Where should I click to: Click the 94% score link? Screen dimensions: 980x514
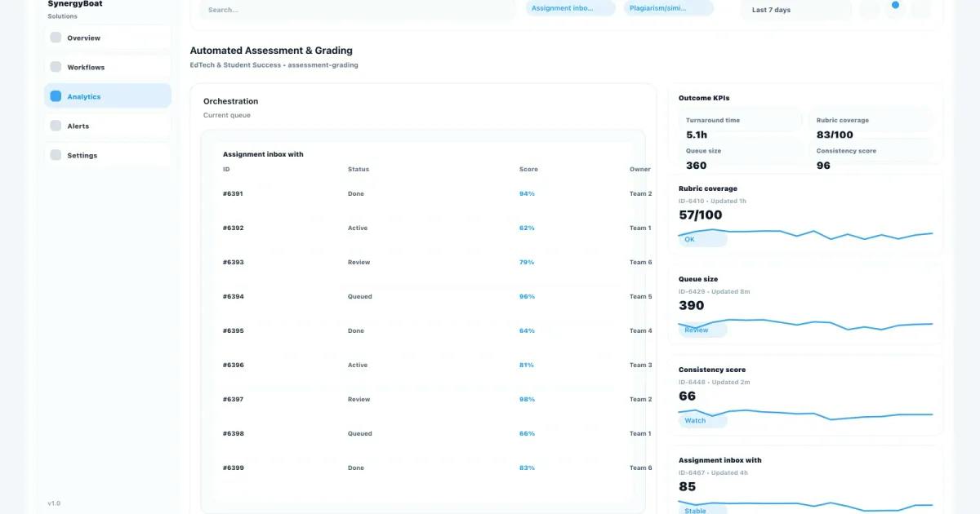(x=527, y=194)
